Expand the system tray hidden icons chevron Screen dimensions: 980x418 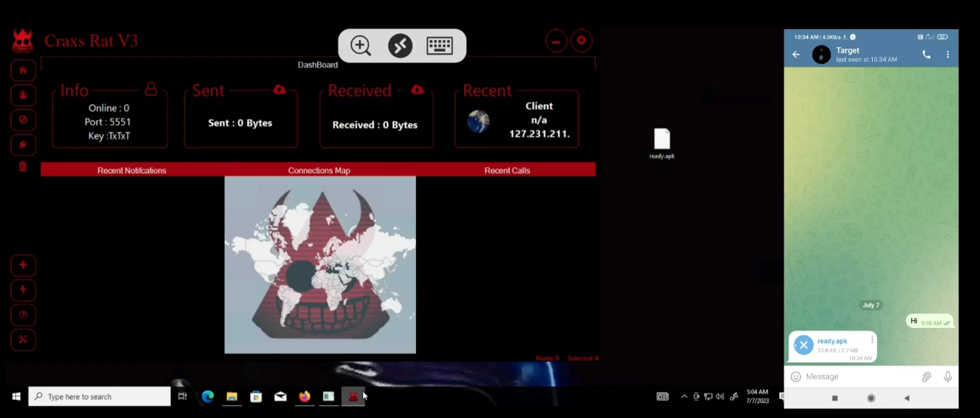pyautogui.click(x=684, y=396)
